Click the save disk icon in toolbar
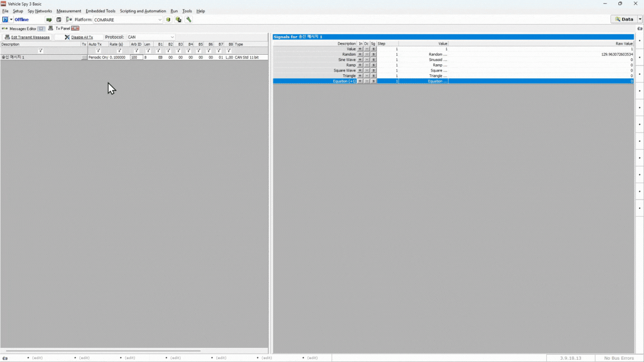Image resolution: width=644 pixels, height=362 pixels. click(x=59, y=20)
